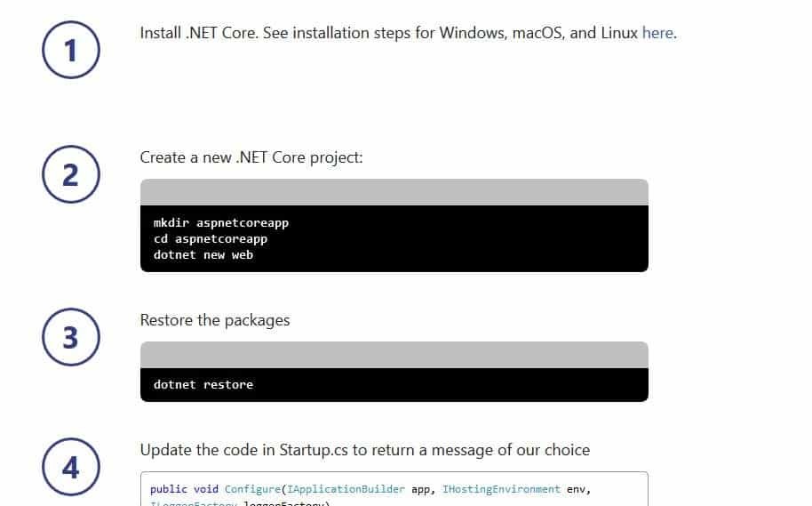Click the Configure method name in code
The width and height of the screenshot is (812, 506).
coord(251,489)
